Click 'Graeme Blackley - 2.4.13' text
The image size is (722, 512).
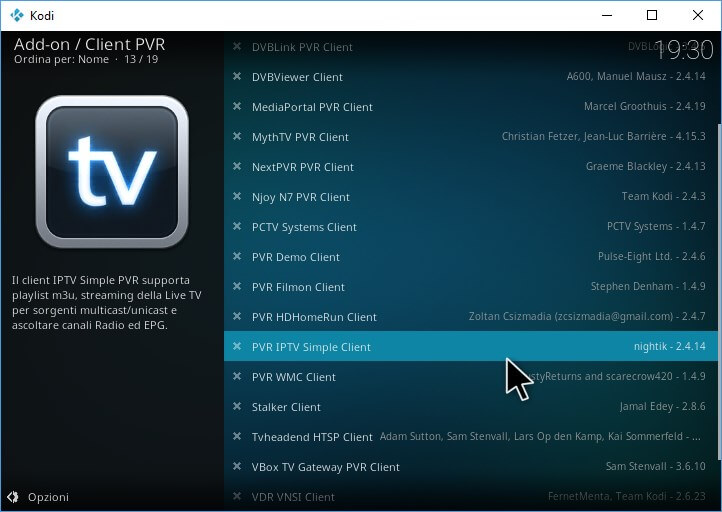coord(646,166)
